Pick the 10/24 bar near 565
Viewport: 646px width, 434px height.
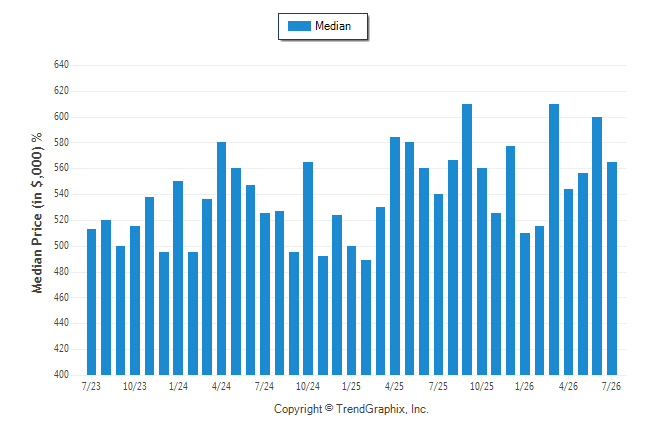[x=308, y=268]
